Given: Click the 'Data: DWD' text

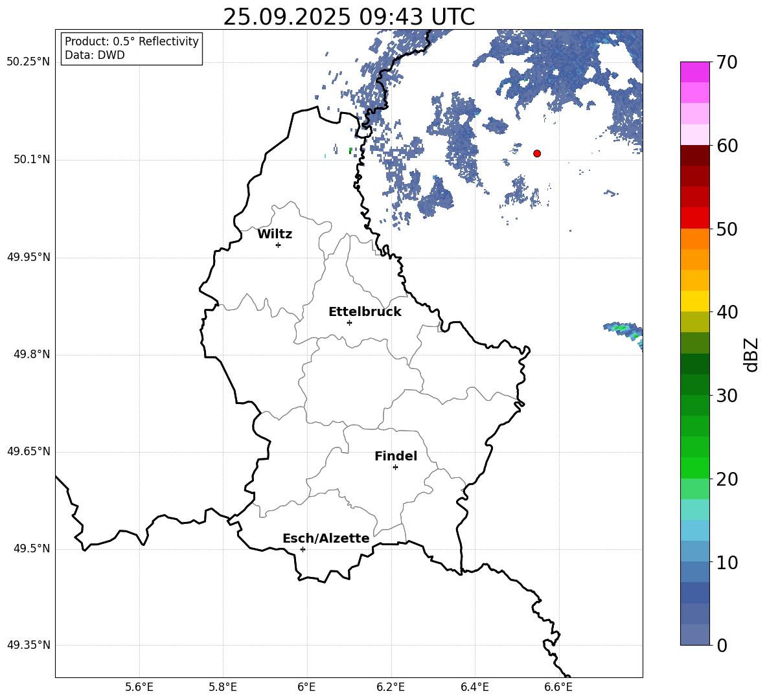Looking at the screenshot, I should coord(95,55).
